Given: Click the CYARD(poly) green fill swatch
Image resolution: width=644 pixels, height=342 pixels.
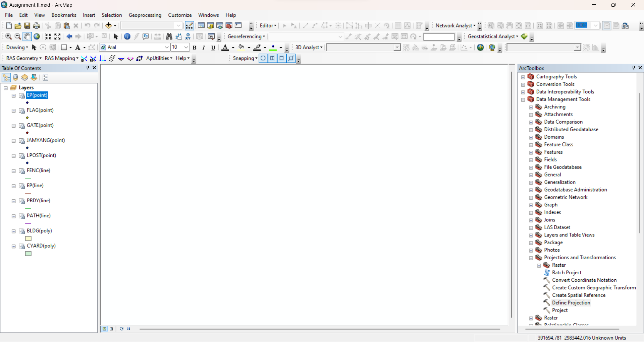Looking at the screenshot, I should pyautogui.click(x=29, y=254).
